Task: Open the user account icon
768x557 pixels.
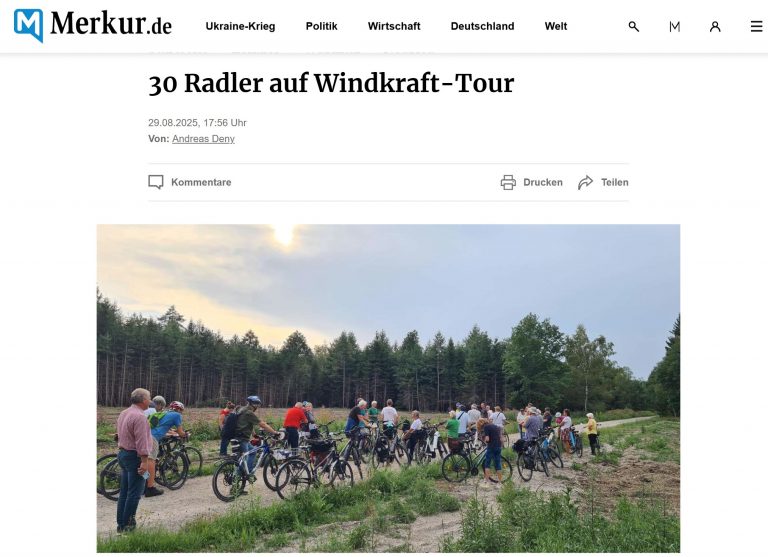Action: click(x=715, y=26)
